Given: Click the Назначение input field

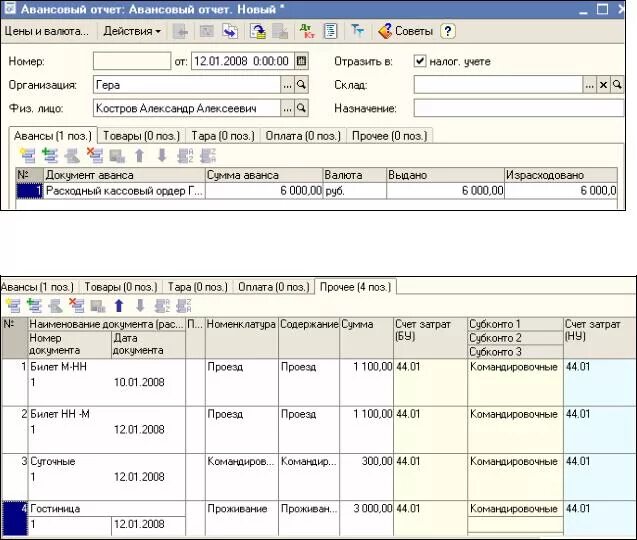Looking at the screenshot, I should click(x=519, y=108).
